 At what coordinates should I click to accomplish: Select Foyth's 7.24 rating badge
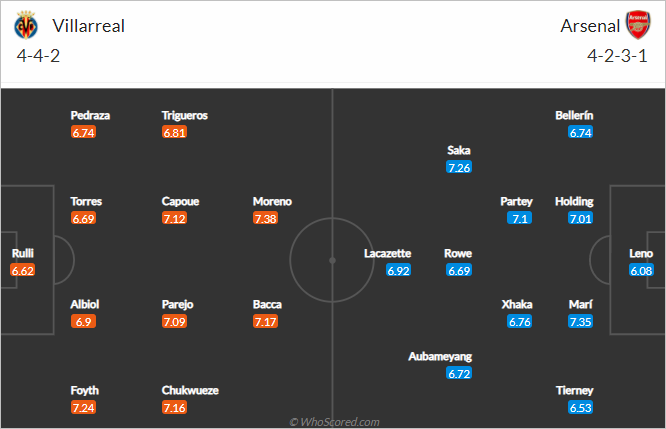point(83,408)
